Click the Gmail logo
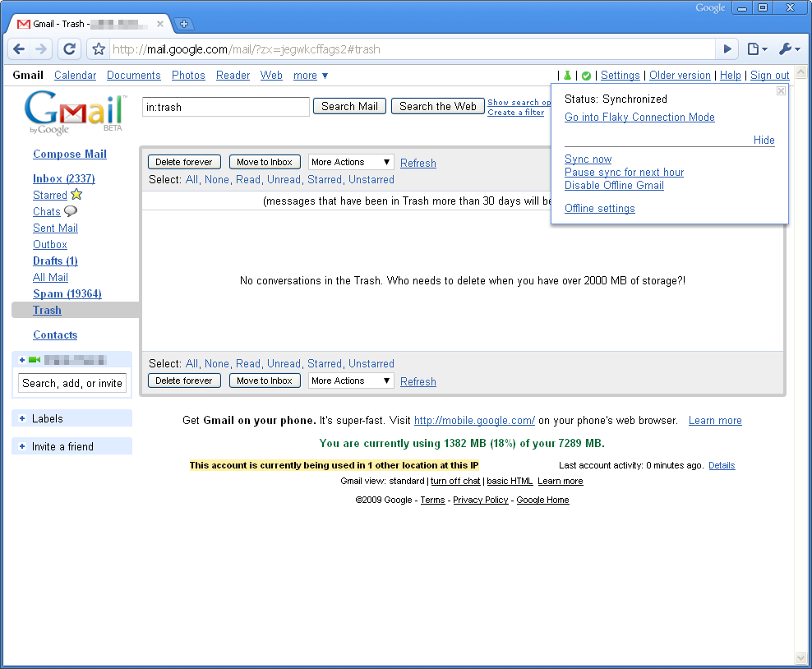 point(75,113)
